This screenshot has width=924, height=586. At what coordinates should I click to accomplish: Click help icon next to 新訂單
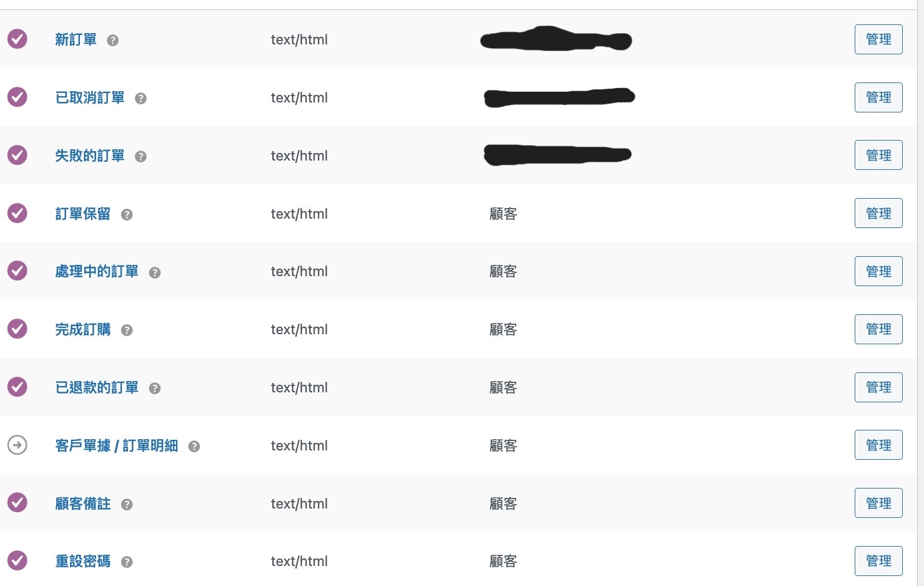(112, 41)
